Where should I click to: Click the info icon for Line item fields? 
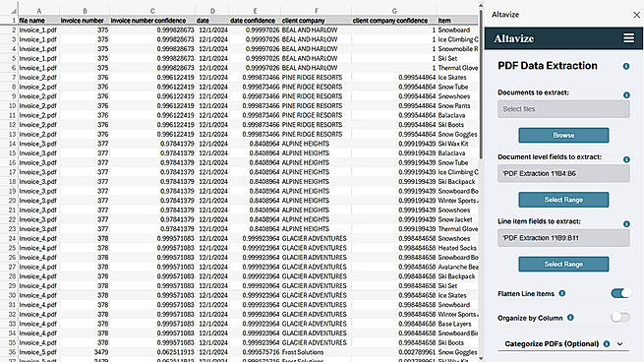pyautogui.click(x=626, y=224)
